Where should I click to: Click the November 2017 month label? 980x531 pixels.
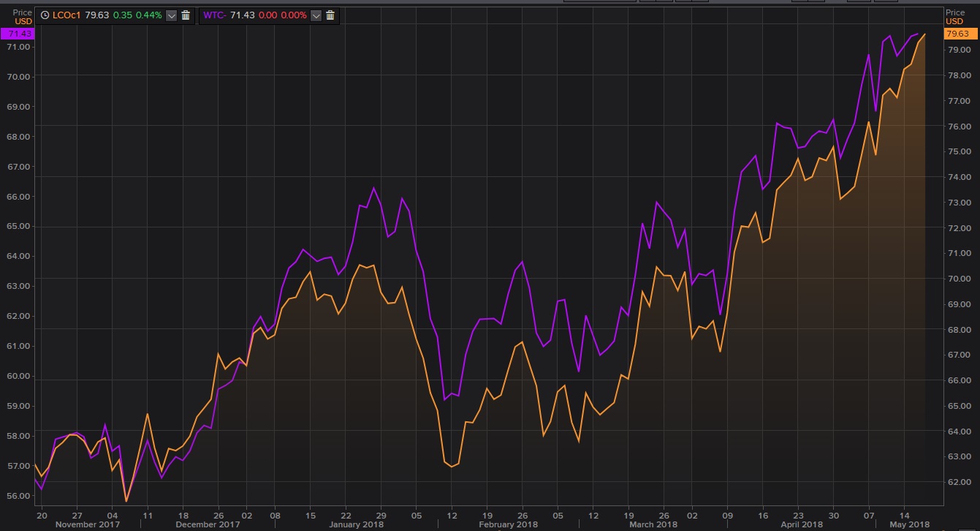pyautogui.click(x=87, y=524)
